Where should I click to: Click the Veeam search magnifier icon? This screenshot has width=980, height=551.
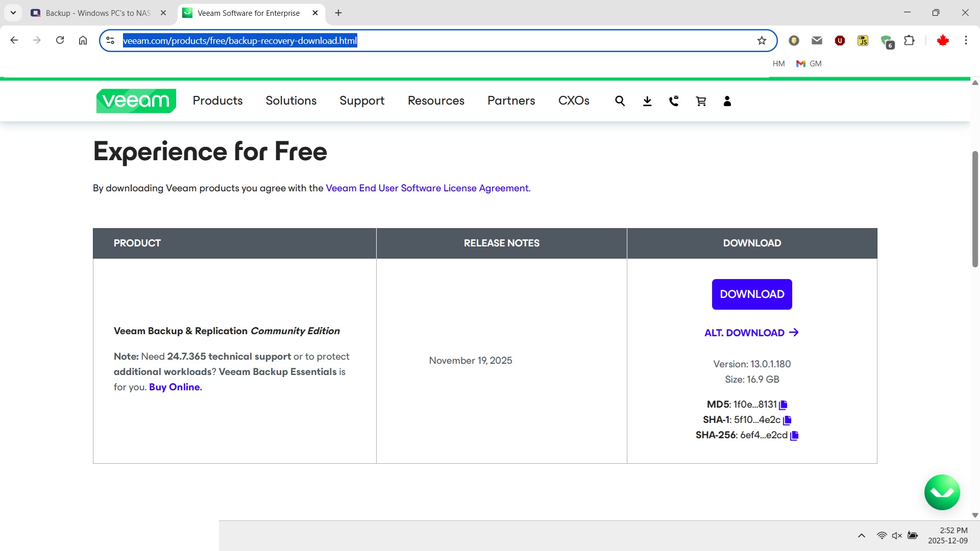tap(620, 101)
